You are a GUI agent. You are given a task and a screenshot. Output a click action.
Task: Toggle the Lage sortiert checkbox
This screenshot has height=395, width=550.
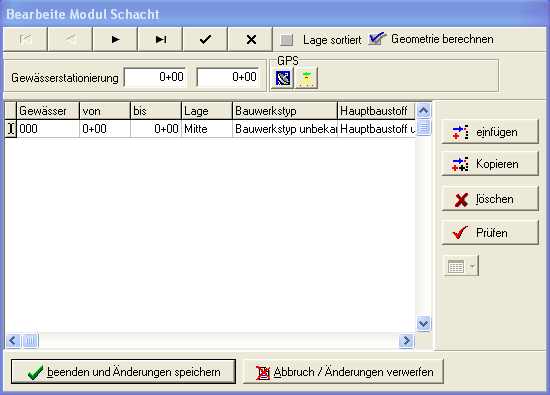click(x=287, y=40)
